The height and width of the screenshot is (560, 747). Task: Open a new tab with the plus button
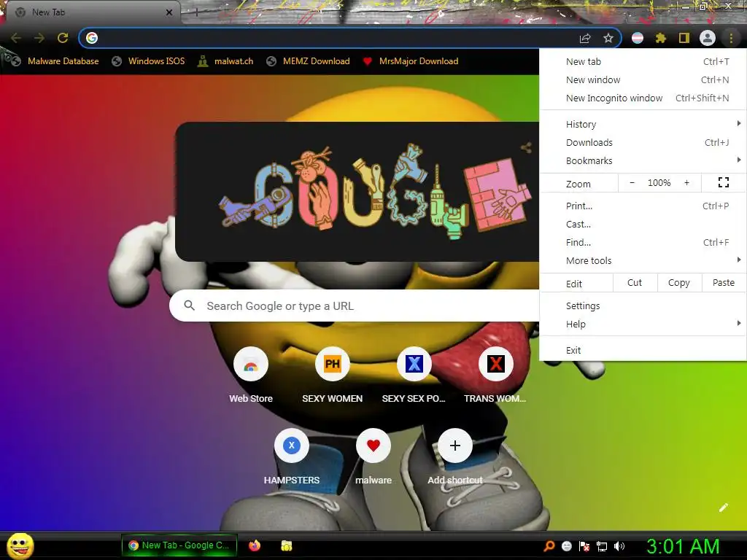point(196,12)
